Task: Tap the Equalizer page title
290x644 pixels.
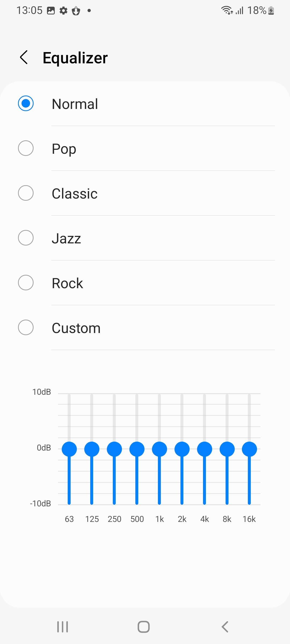Action: [75, 58]
